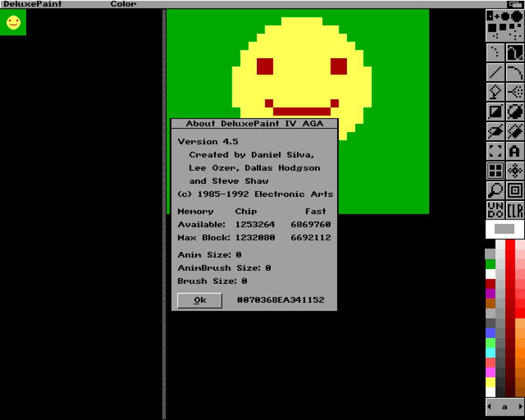Image resolution: width=525 pixels, height=420 pixels.
Task: Pick the cyan palette color
Action: click(x=490, y=353)
